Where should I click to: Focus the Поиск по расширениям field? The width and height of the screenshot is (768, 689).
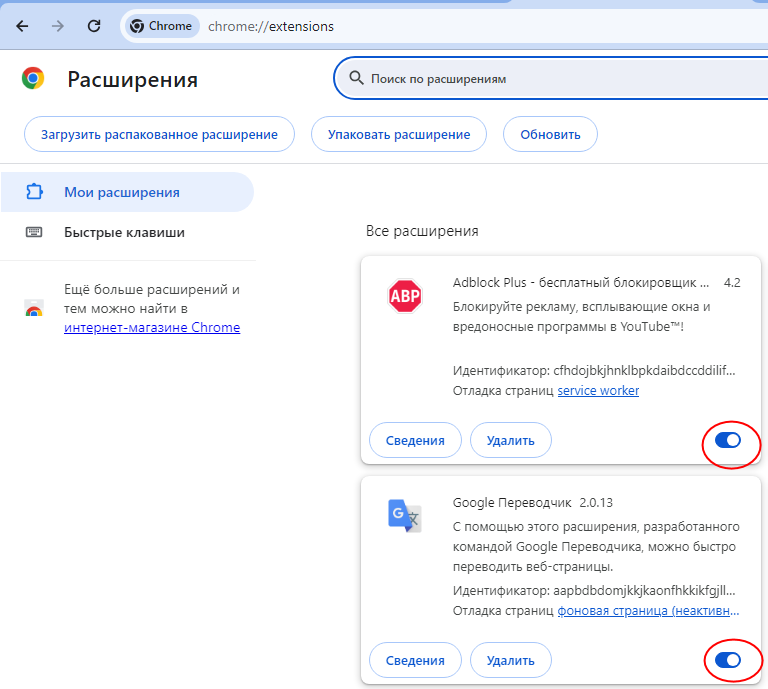(551, 78)
